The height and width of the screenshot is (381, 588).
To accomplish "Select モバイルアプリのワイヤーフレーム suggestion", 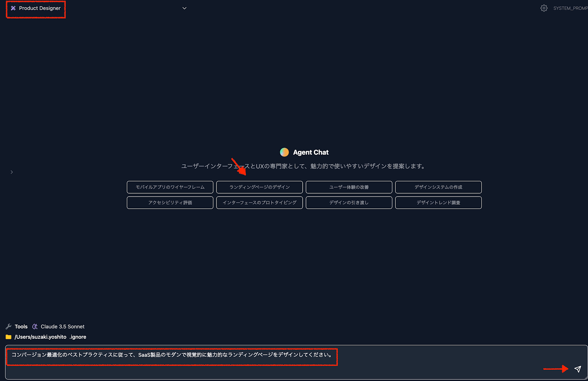I will click(170, 187).
